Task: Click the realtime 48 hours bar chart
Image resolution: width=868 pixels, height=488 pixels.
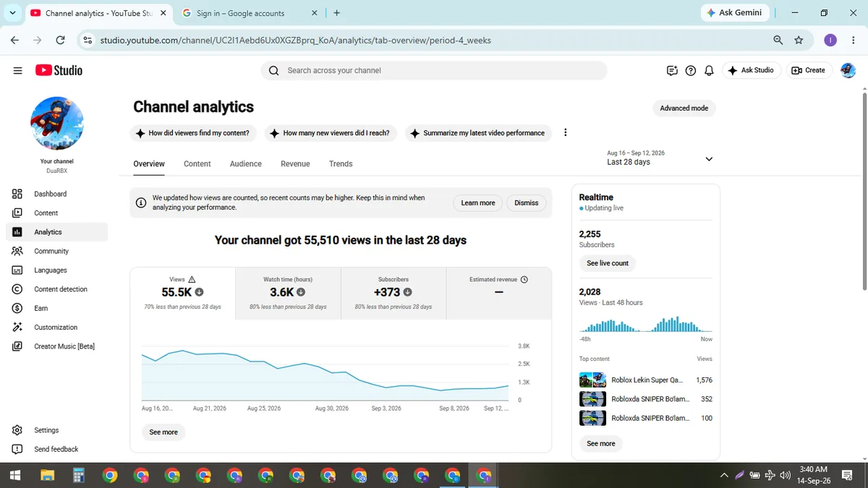Action: (646, 324)
